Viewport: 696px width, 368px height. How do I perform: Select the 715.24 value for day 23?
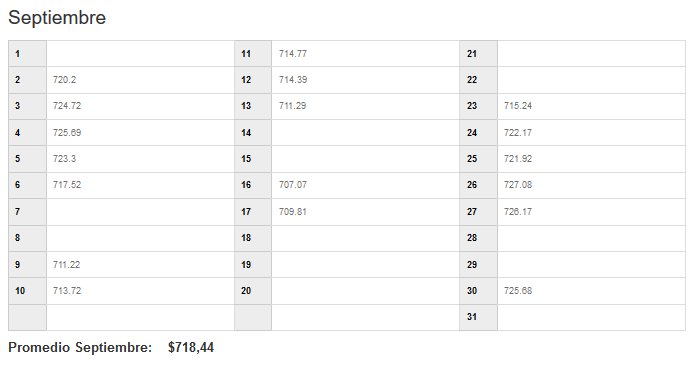tap(518, 106)
